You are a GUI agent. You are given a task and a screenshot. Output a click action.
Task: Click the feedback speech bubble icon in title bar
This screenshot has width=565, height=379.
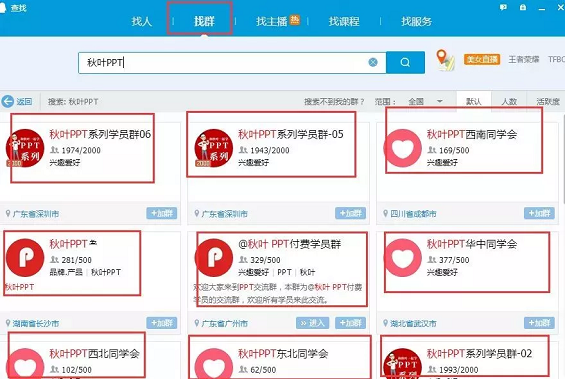(x=503, y=7)
